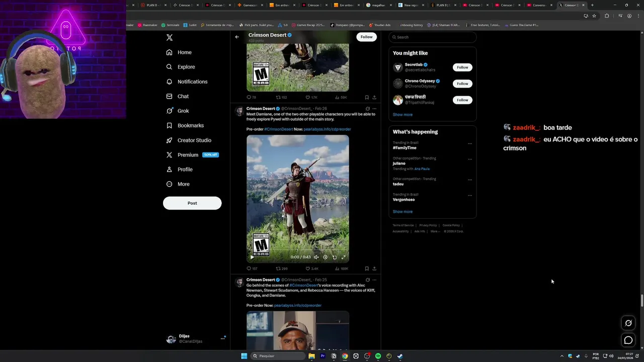Screen dimensions: 644x362
Task: Open the #FamilyTime trend
Action: click(405, 148)
